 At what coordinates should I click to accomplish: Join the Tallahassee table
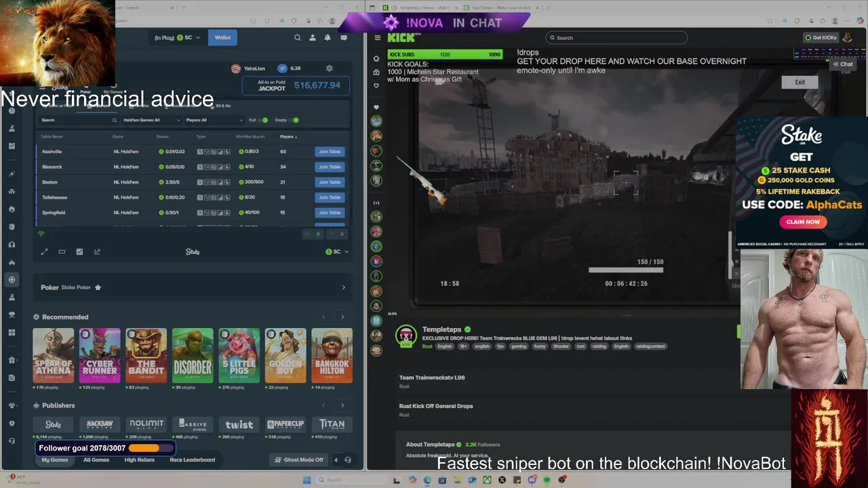(x=330, y=197)
